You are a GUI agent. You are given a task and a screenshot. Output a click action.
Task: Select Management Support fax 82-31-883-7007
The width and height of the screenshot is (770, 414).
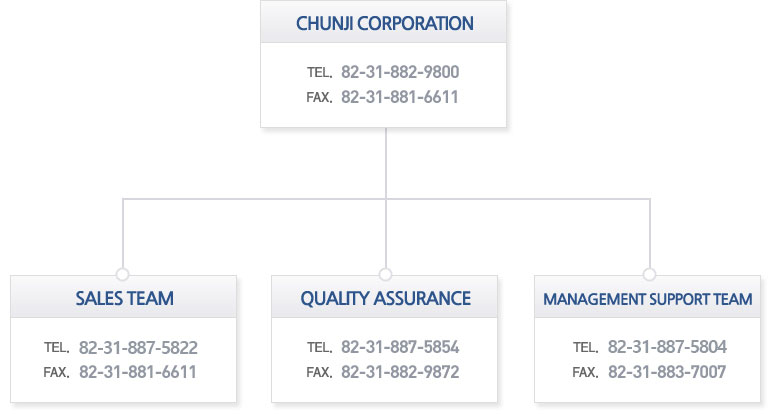click(667, 372)
